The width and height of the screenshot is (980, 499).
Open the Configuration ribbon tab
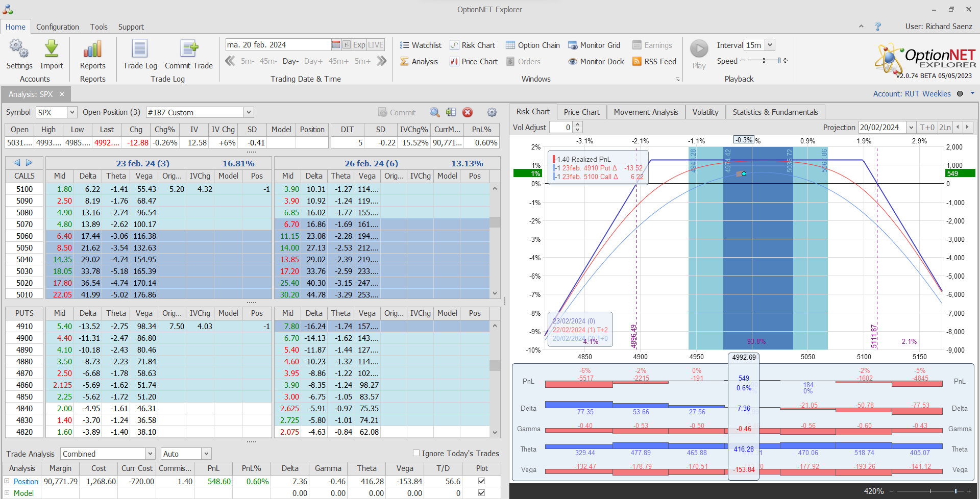(x=58, y=27)
